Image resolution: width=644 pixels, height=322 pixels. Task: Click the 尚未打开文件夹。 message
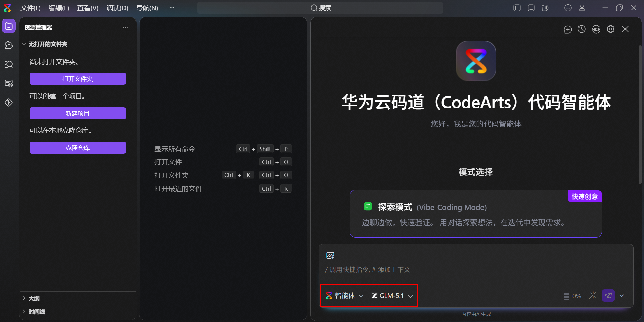[54, 62]
